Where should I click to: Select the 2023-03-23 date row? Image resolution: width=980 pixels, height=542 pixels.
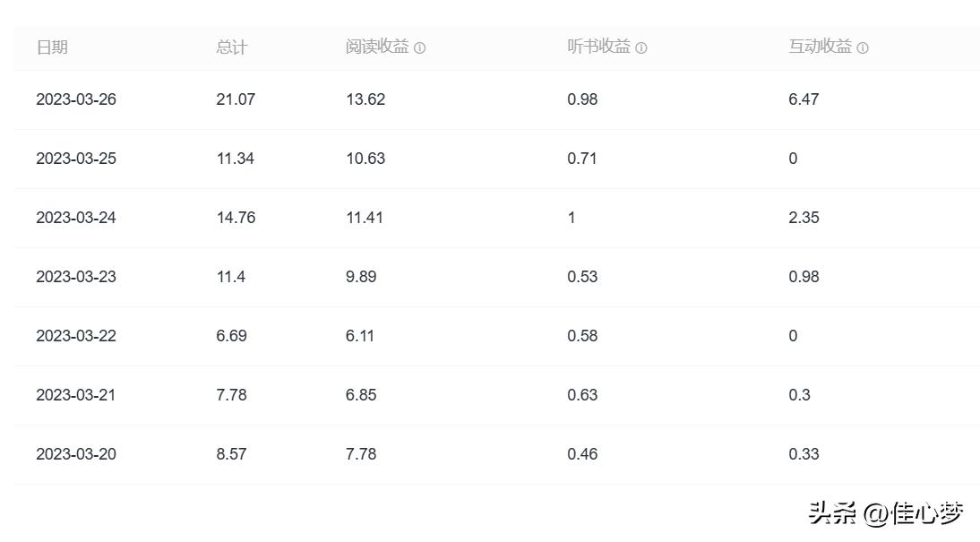pos(76,277)
